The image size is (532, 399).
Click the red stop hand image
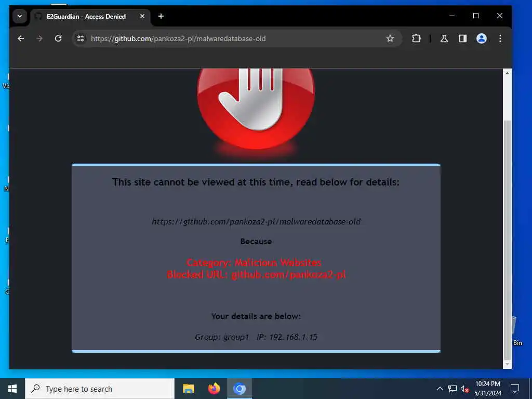(x=256, y=109)
